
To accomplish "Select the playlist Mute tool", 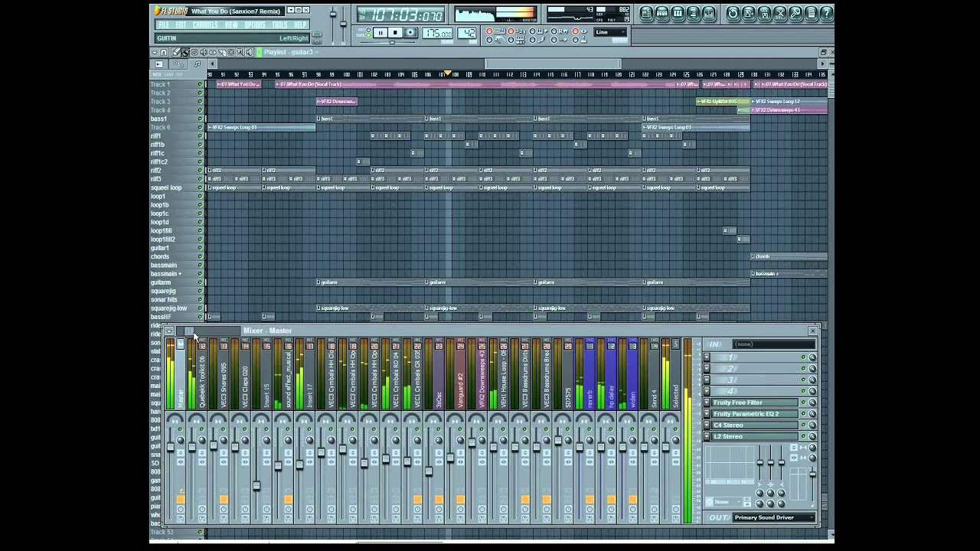I will pos(204,52).
